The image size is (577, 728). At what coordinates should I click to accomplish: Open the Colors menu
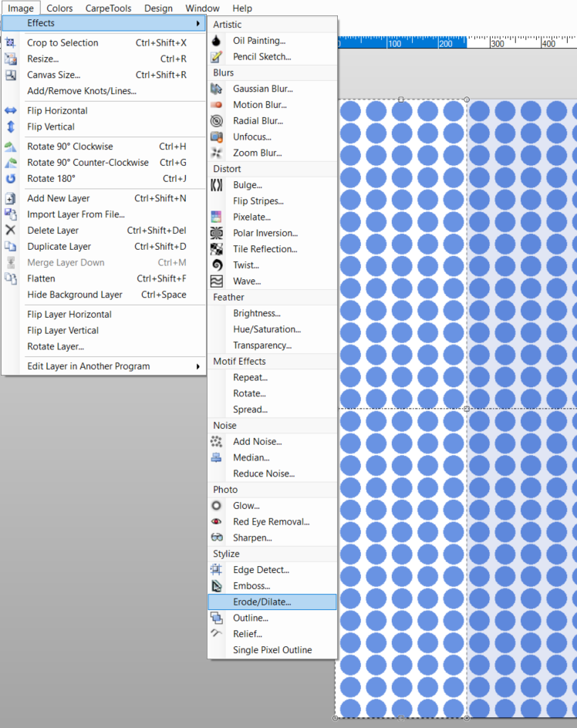click(59, 8)
